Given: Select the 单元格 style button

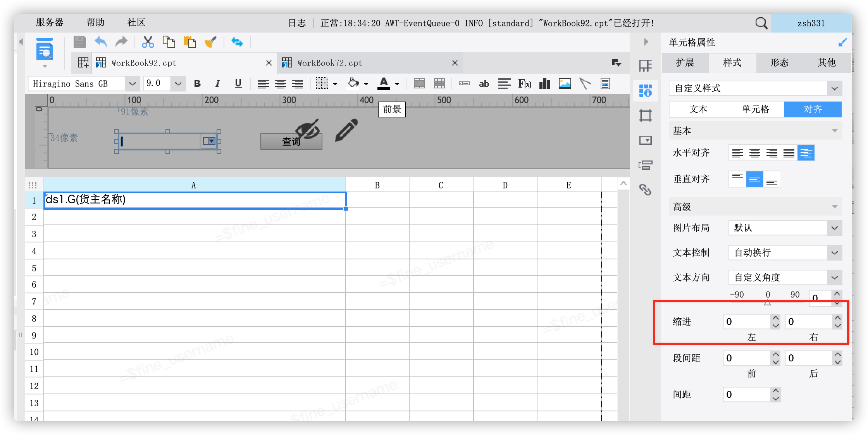Looking at the screenshot, I should 755,109.
